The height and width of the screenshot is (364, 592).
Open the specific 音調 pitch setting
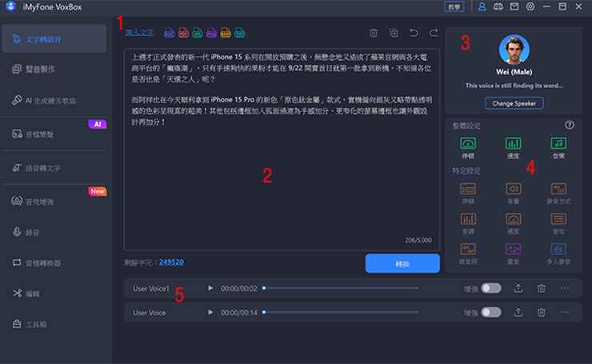point(468,223)
